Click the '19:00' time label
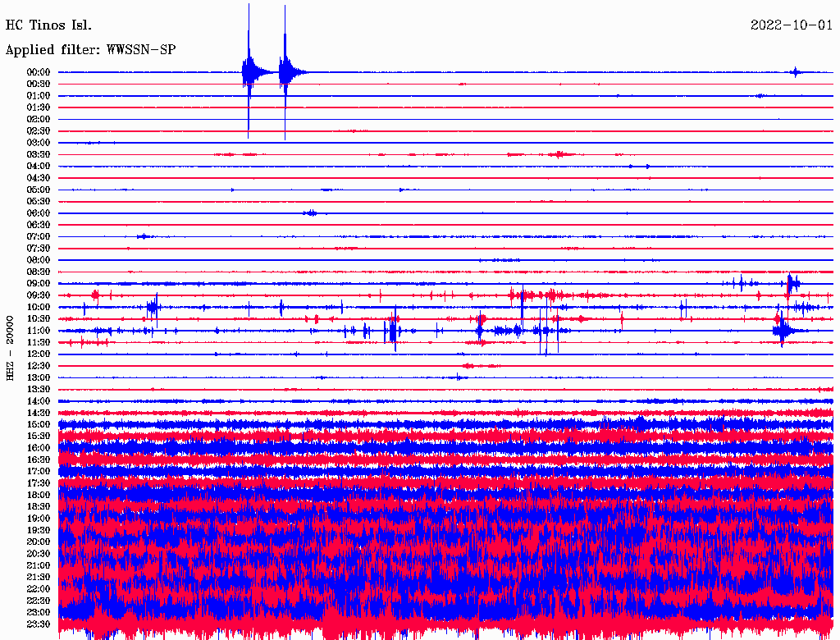The image size is (840, 640). click(x=39, y=519)
